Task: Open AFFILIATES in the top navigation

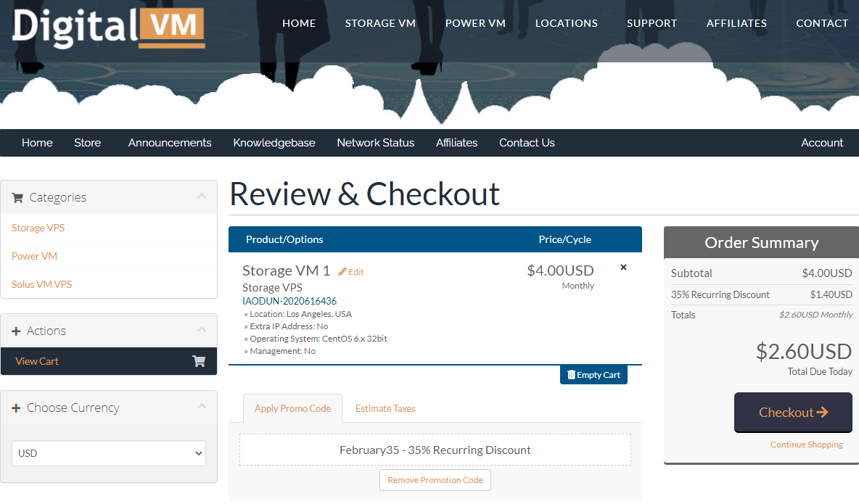Action: coord(737,23)
